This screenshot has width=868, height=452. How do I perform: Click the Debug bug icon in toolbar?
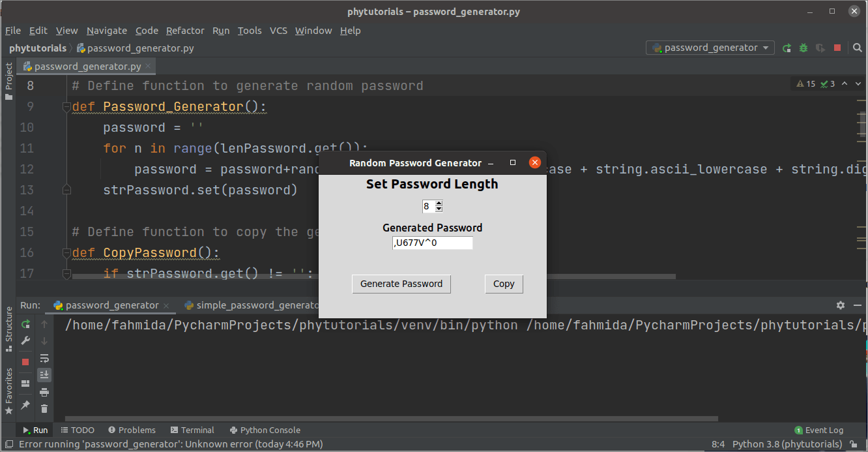click(x=803, y=48)
